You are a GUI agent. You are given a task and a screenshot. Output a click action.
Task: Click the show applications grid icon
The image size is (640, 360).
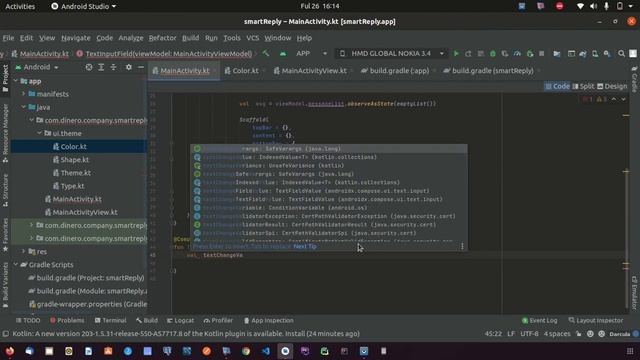coord(630,351)
